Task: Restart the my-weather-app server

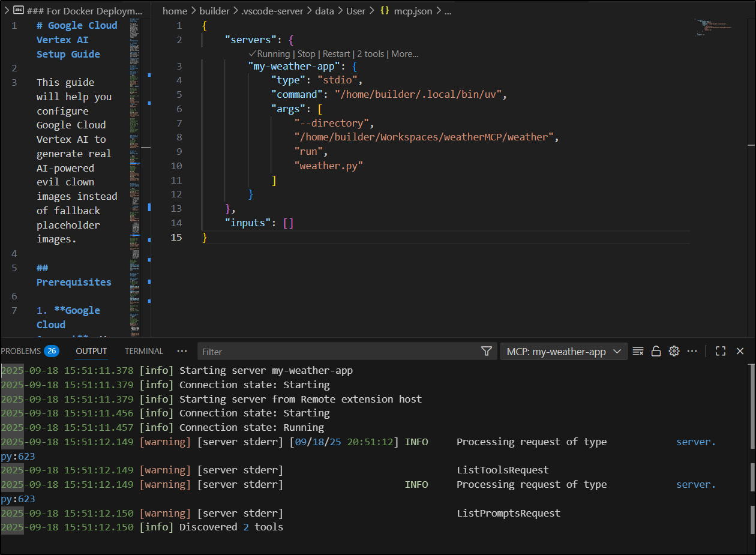Action: [x=336, y=54]
